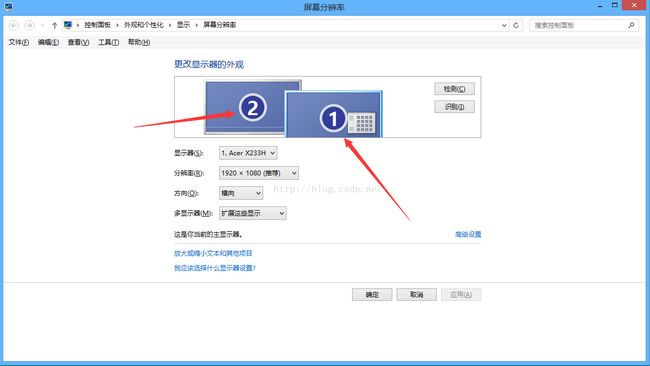The image size is (650, 366).
Task: Click the 检测(C) detect button
Action: coord(454,89)
